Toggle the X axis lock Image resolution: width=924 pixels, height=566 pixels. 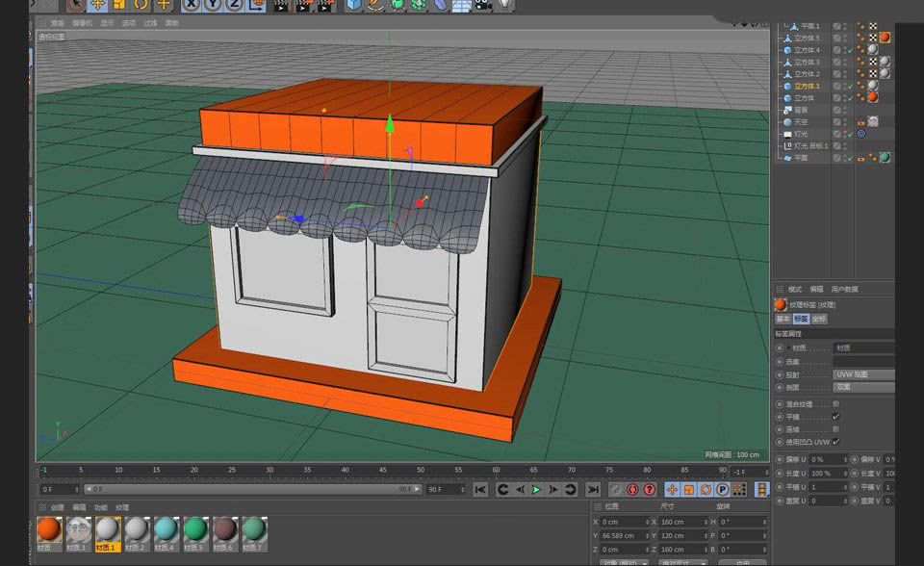[192, 4]
